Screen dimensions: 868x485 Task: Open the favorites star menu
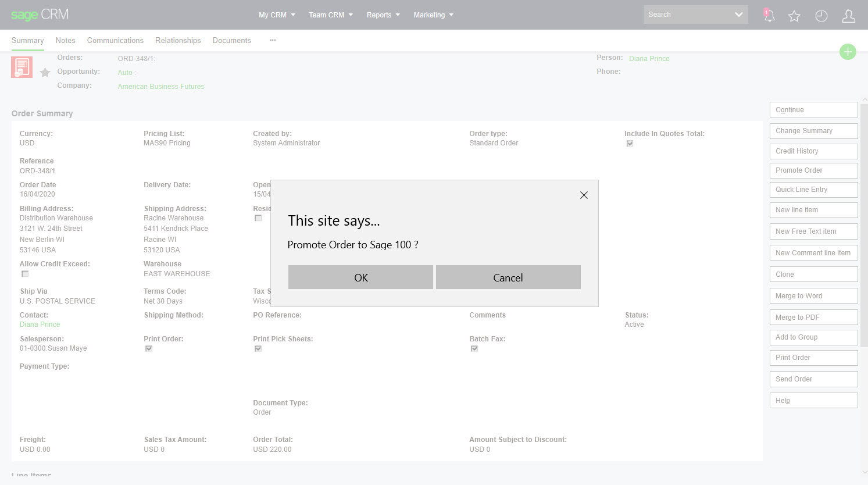794,16
